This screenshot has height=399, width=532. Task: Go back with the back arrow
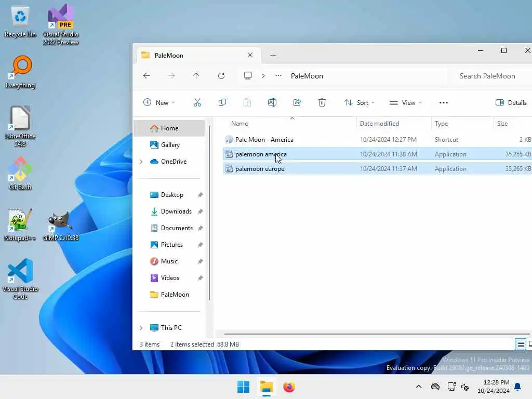(146, 76)
